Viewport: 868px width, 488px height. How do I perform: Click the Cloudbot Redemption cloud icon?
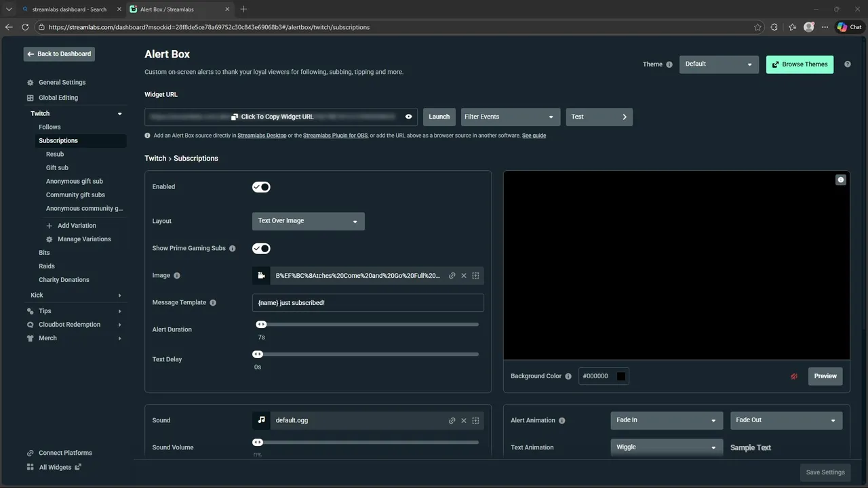pos(30,325)
